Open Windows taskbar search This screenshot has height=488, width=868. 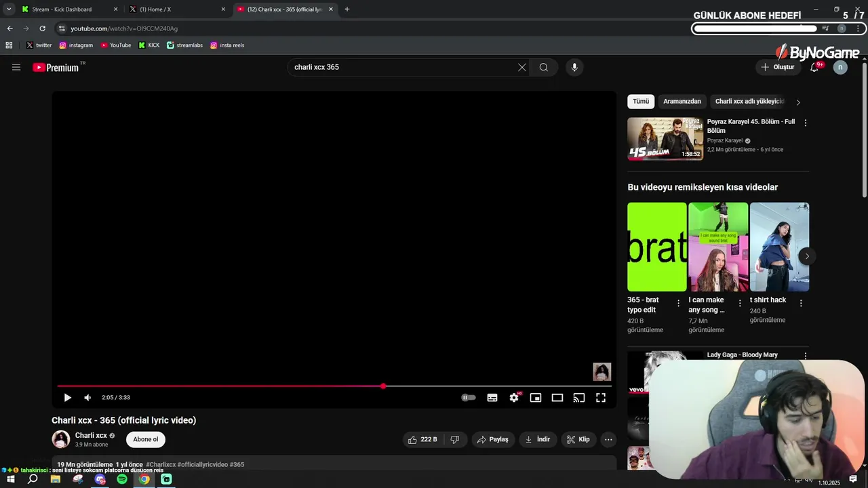point(33,479)
